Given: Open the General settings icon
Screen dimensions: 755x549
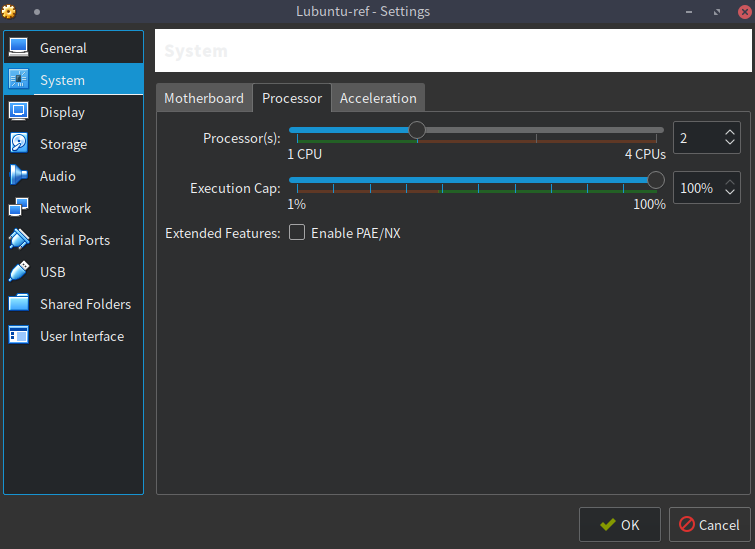Looking at the screenshot, I should click(19, 48).
